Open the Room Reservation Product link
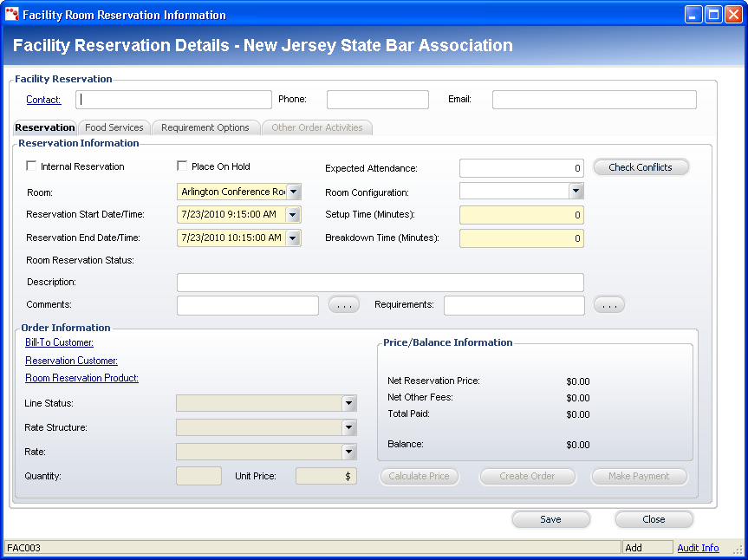The image size is (748, 560). point(81,378)
